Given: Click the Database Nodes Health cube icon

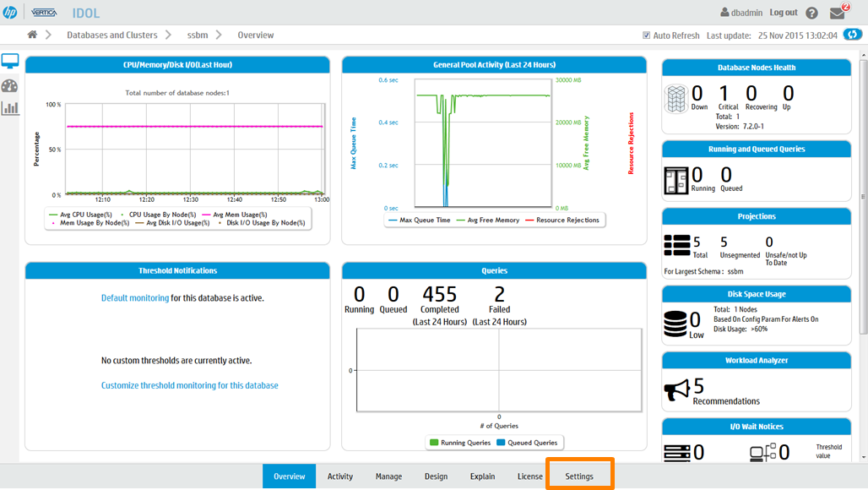Looking at the screenshot, I should pos(676,97).
